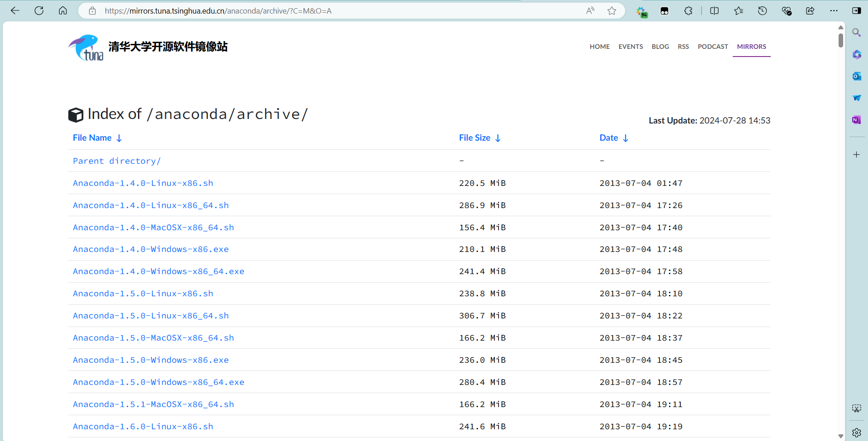Open the MIRRORS navigation tab
The image size is (868, 441).
(751, 47)
